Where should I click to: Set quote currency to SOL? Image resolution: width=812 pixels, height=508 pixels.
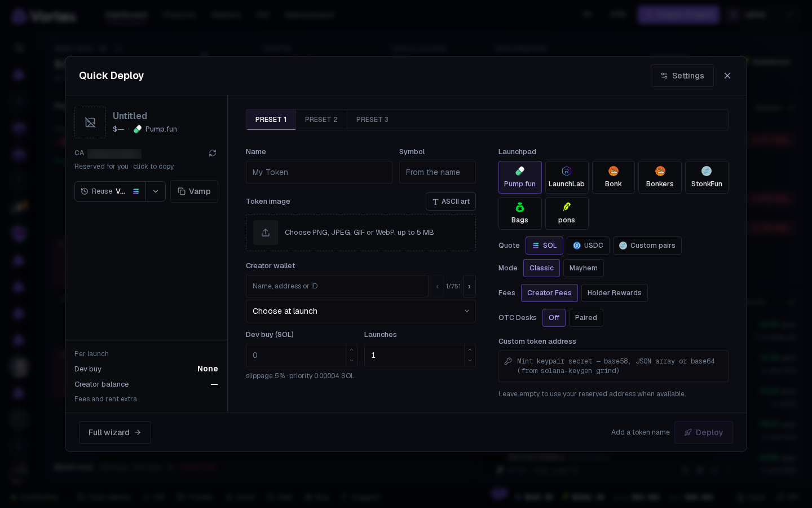click(544, 246)
